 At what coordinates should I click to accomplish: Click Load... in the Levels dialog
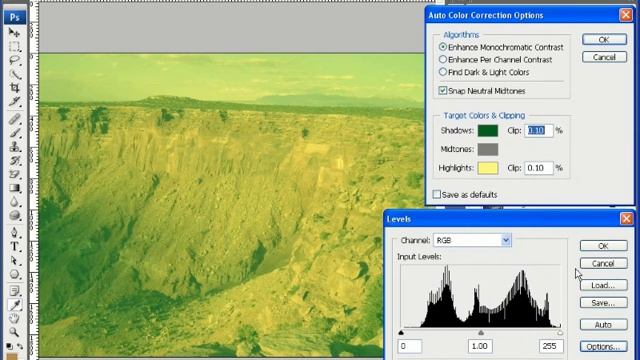coord(604,285)
